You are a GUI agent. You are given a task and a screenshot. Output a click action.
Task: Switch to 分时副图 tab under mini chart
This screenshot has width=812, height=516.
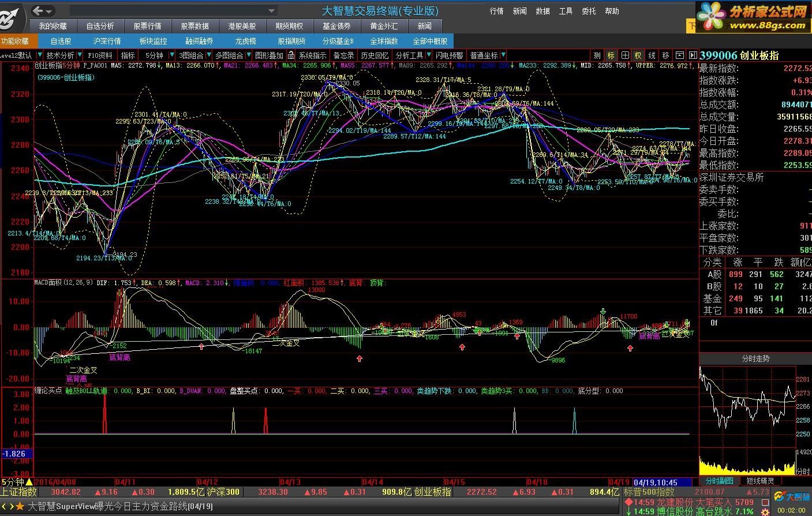point(720,481)
